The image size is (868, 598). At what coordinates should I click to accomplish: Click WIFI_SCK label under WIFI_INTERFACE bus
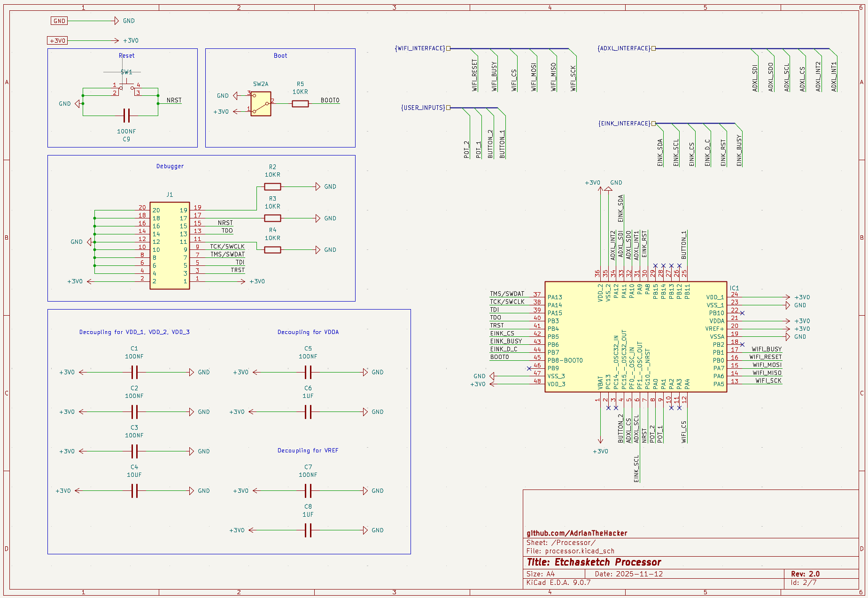573,78
